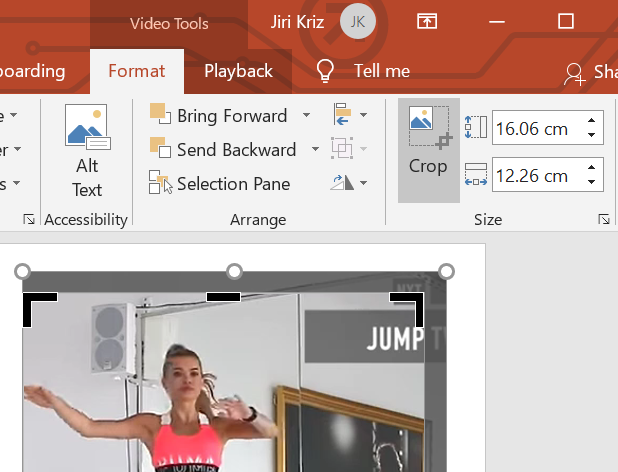618x472 pixels.
Task: Open the Format tab under Video Tools
Action: (137, 71)
